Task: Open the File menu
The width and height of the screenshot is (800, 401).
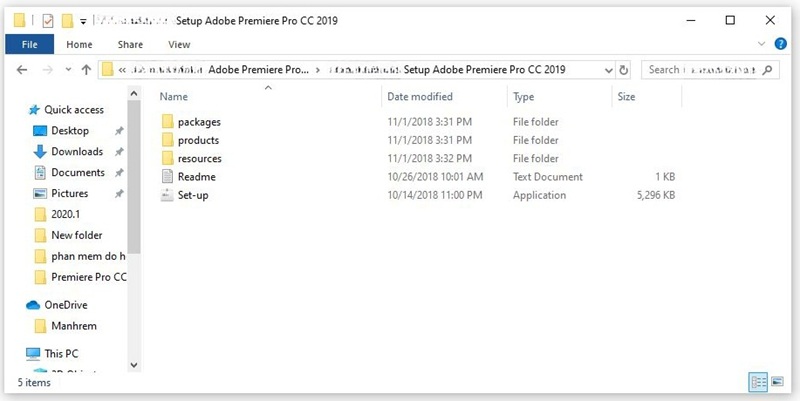Action: (x=30, y=44)
